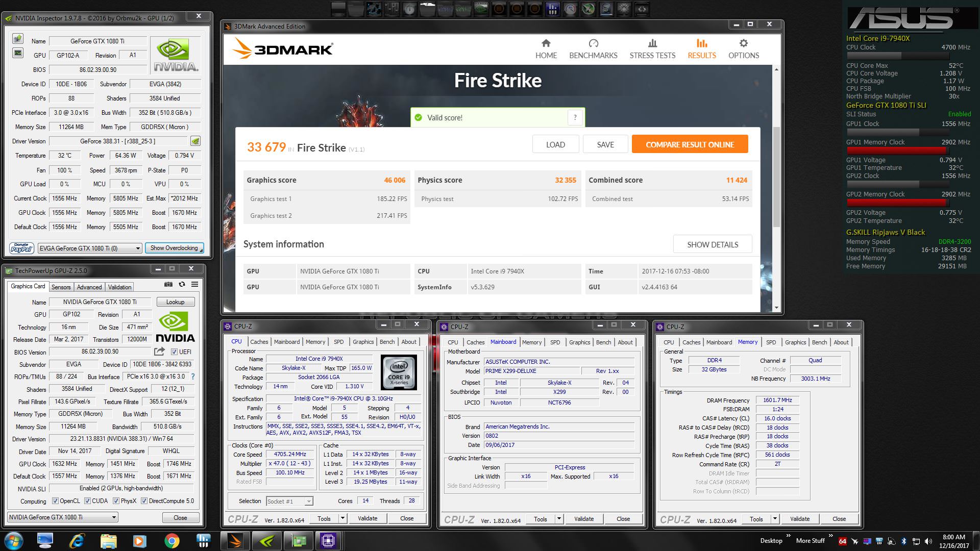Expand Tools dropdown arrow in CPU-Z Memory window
Image resolution: width=980 pixels, height=551 pixels.
click(x=775, y=519)
